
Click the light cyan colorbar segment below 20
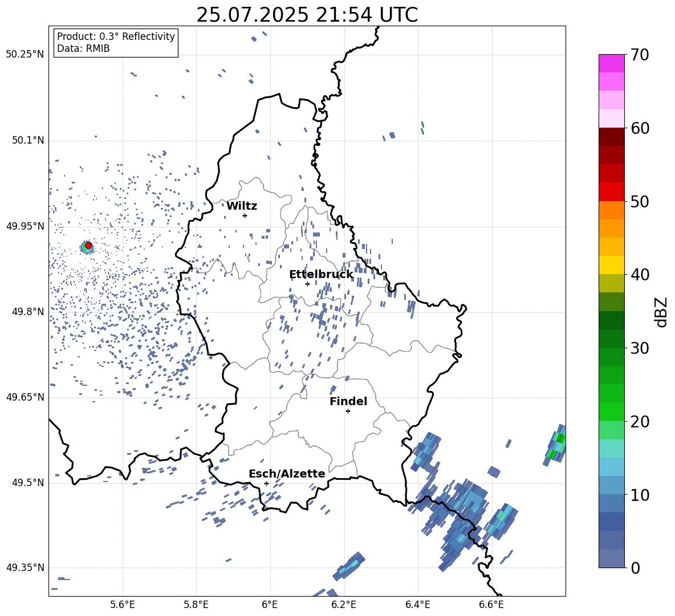click(611, 448)
